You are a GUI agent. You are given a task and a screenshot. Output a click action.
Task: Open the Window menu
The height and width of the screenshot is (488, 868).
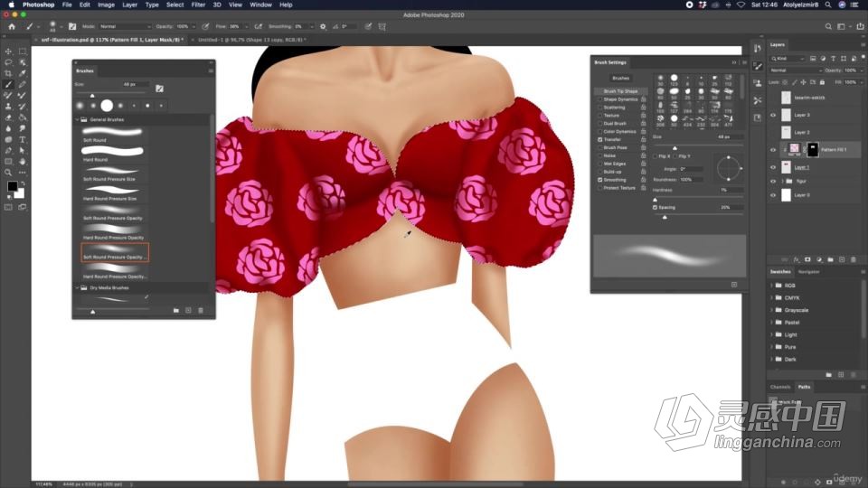[x=260, y=5]
